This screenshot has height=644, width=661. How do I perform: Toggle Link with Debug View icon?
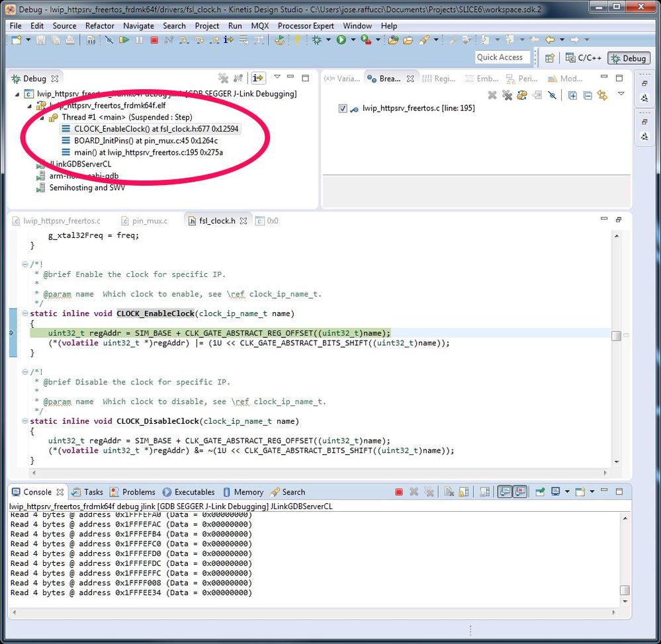[602, 96]
